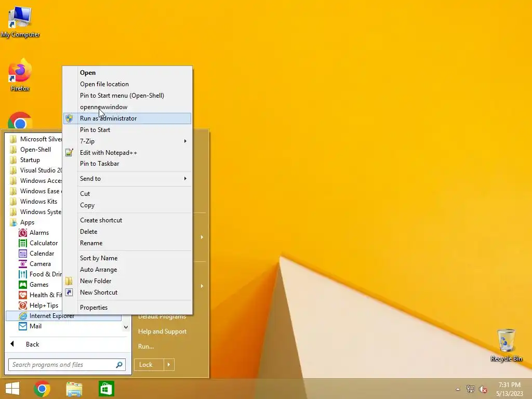The height and width of the screenshot is (399, 532).
Task: Select Open file location
Action: [x=127, y=84]
